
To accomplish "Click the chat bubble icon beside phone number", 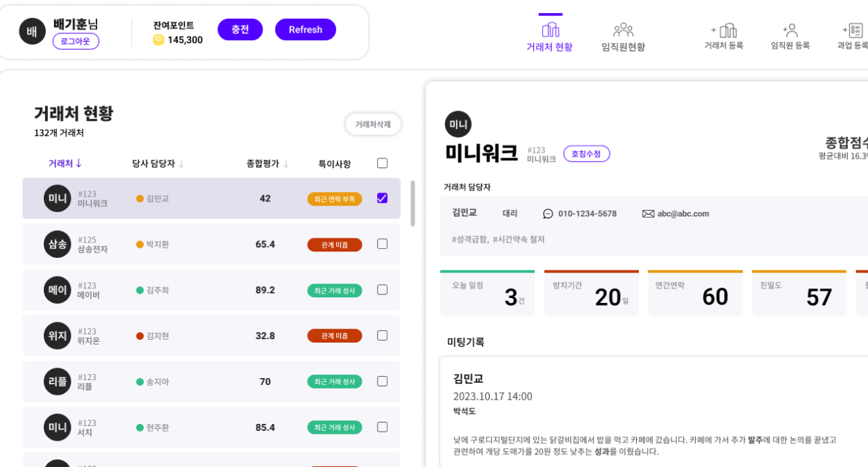I will tap(548, 214).
